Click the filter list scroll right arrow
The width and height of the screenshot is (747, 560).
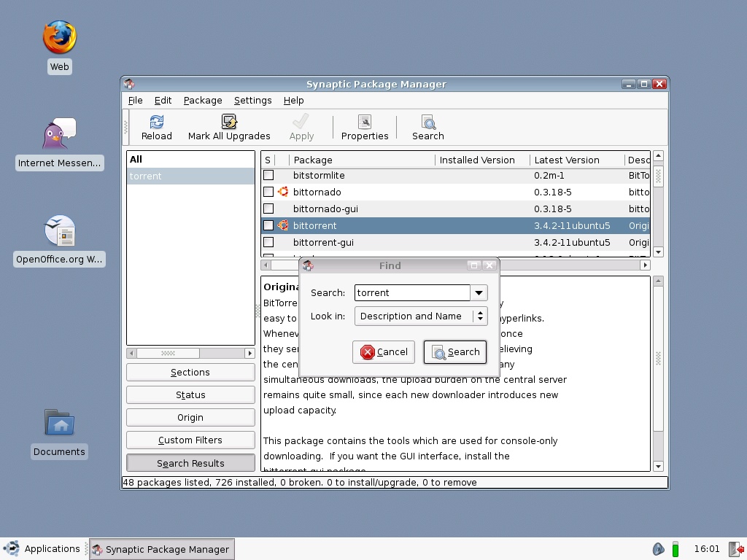click(x=249, y=354)
